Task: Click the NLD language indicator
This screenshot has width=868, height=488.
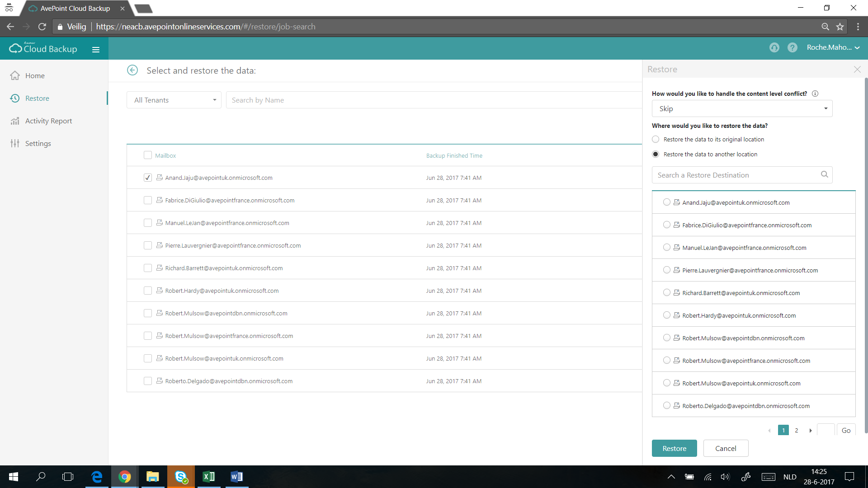Action: (790, 477)
